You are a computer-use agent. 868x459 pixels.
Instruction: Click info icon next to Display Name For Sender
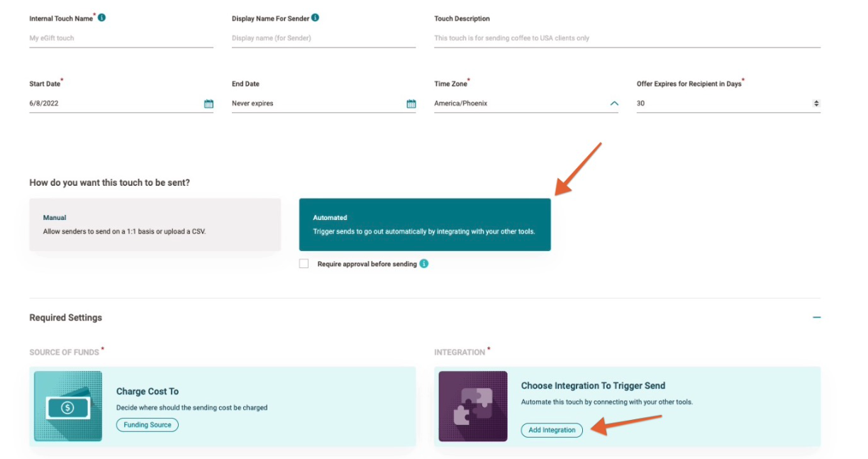pos(315,18)
